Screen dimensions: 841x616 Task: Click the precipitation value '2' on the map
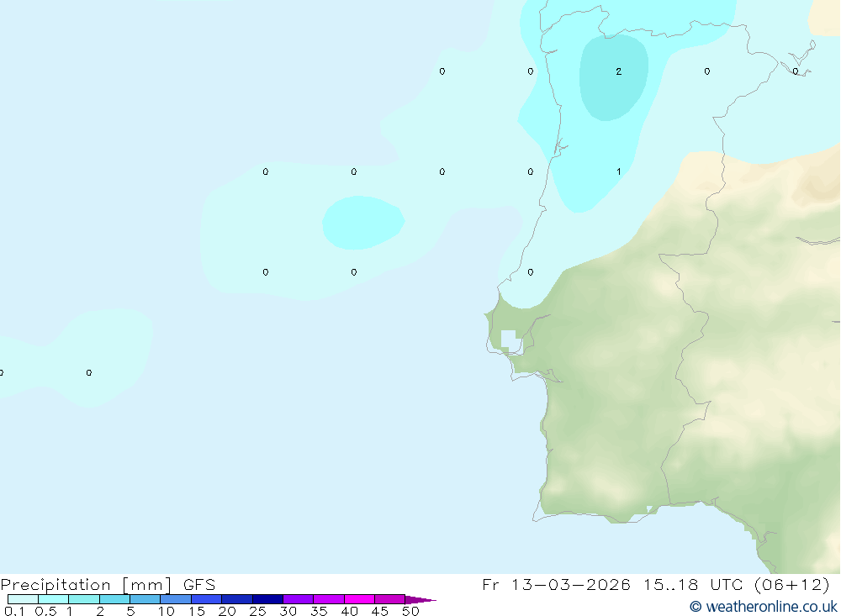[x=618, y=71]
